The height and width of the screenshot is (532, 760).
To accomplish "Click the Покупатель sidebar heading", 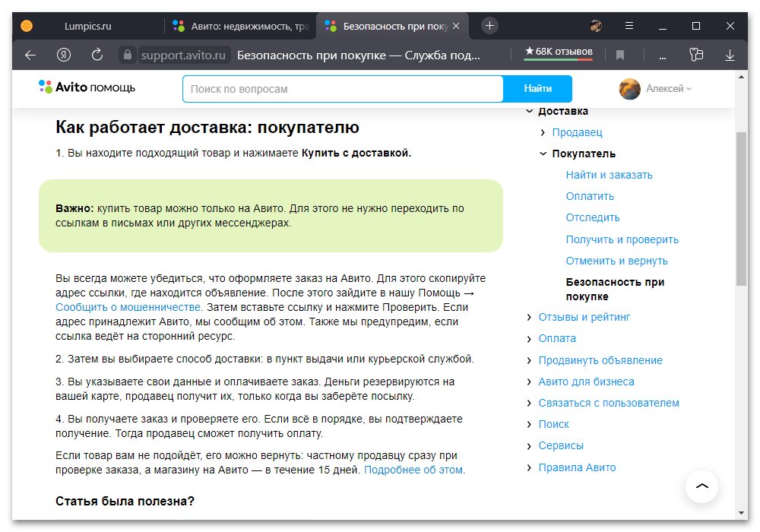I will point(584,154).
